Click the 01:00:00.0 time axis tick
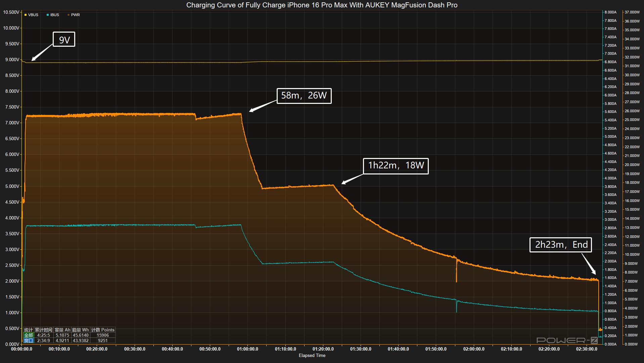 (247, 349)
